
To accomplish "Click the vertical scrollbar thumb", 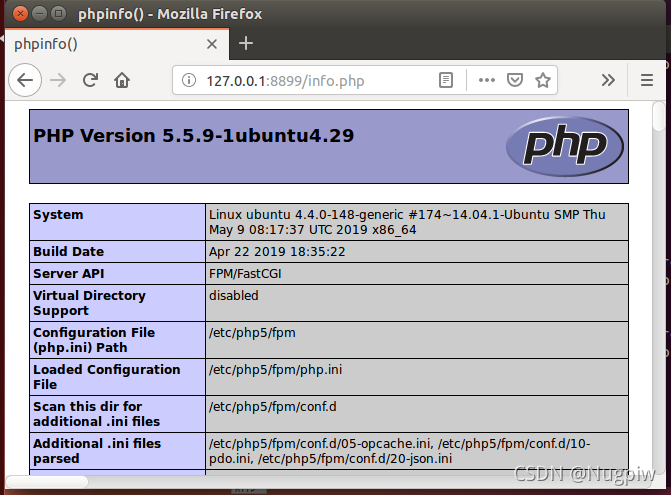I will click(x=659, y=116).
